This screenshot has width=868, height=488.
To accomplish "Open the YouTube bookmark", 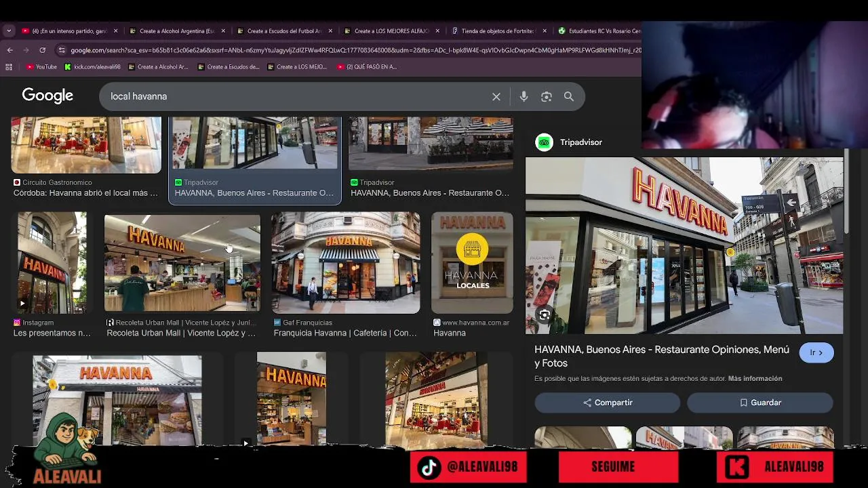I will click(41, 67).
